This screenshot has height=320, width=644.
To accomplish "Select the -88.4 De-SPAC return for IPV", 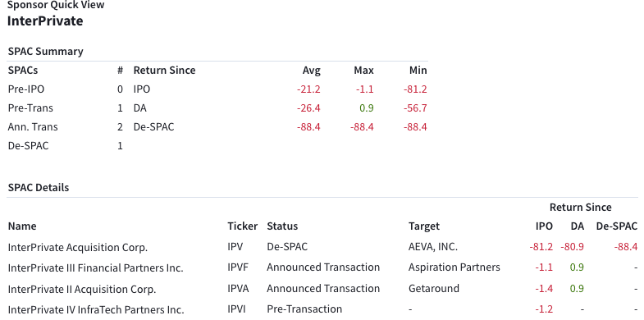I will pyautogui.click(x=626, y=247).
